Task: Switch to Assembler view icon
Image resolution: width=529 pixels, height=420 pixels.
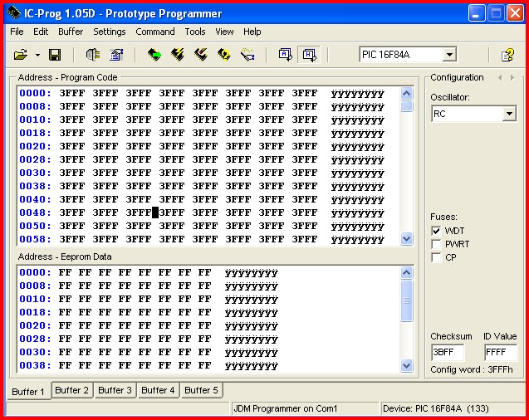Action: pyautogui.click(x=286, y=55)
